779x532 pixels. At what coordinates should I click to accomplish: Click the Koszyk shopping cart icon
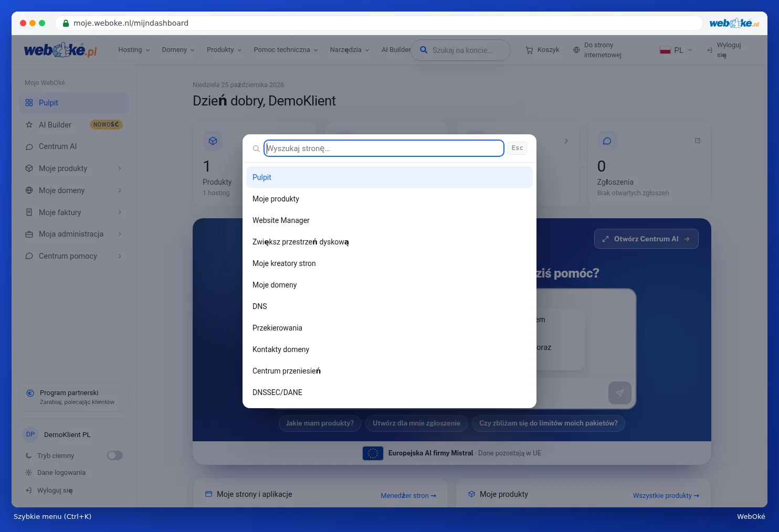pyautogui.click(x=529, y=50)
